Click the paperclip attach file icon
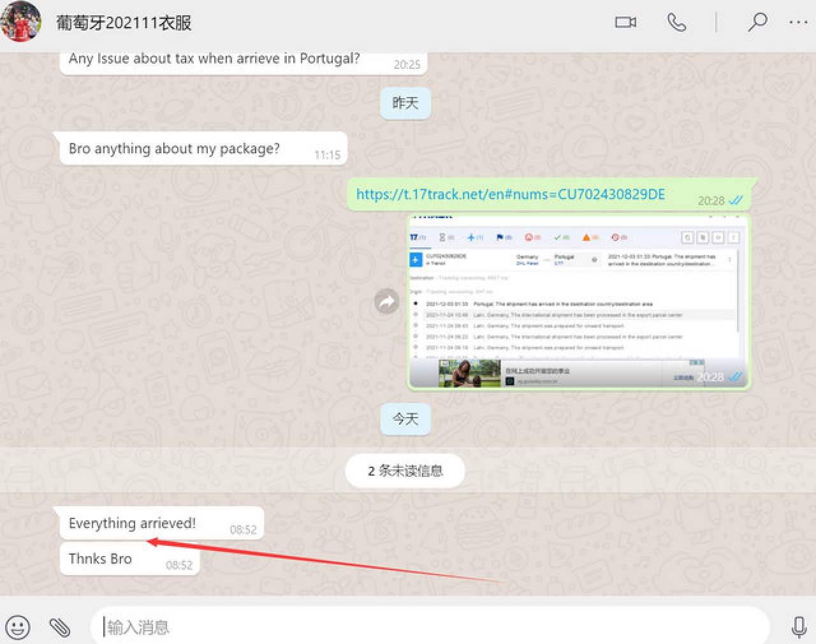Screen dimensions: 816x644 pyautogui.click(x=60, y=627)
